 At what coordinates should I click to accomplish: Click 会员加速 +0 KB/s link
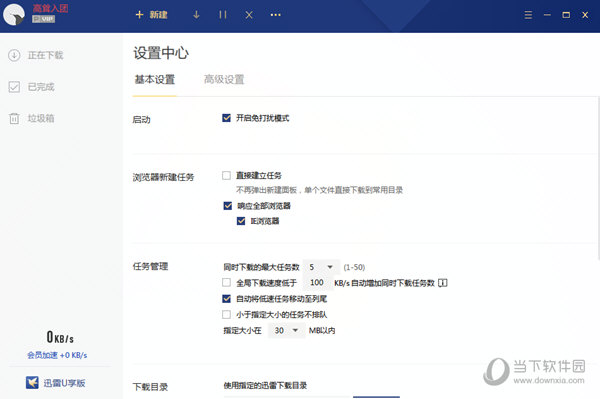pyautogui.click(x=57, y=355)
